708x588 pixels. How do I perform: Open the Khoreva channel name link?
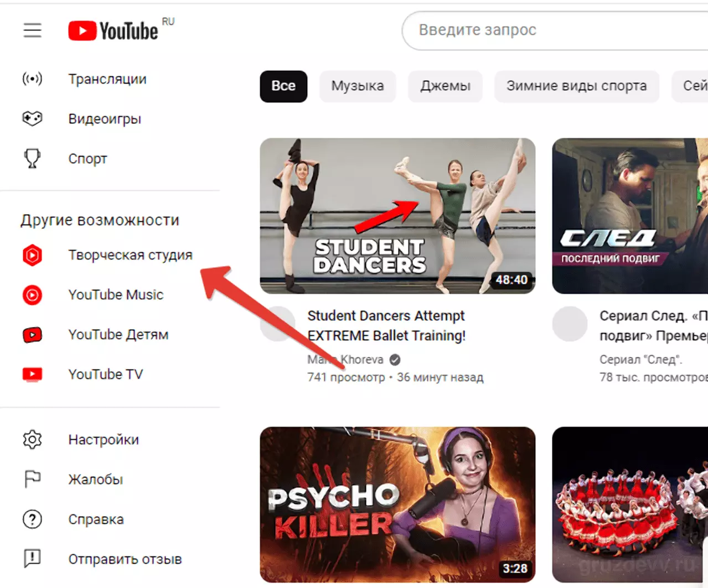(345, 360)
